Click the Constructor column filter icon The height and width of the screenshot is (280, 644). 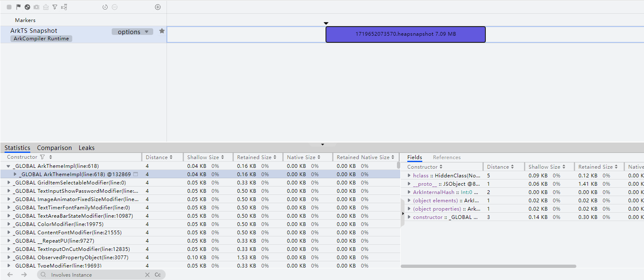pyautogui.click(x=42, y=157)
